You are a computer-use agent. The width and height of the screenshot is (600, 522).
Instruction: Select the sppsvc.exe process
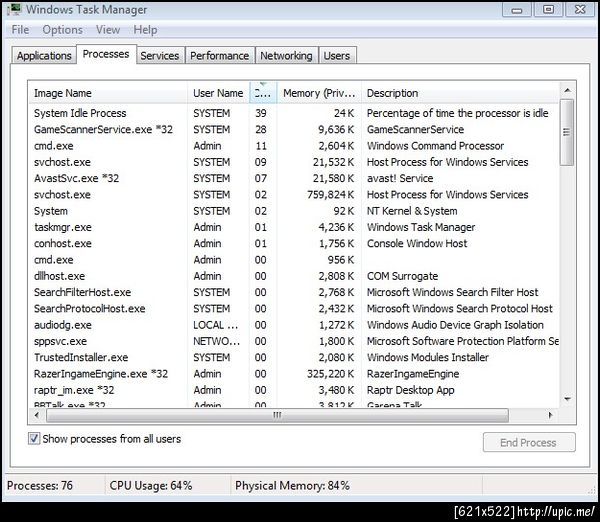(x=293, y=341)
